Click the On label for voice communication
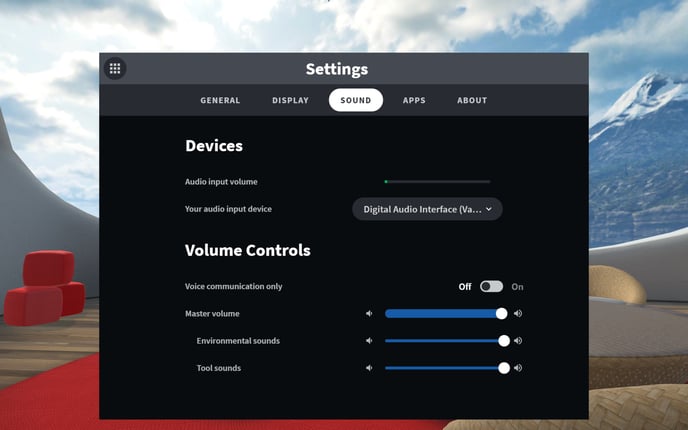This screenshot has height=430, width=688. click(x=517, y=287)
